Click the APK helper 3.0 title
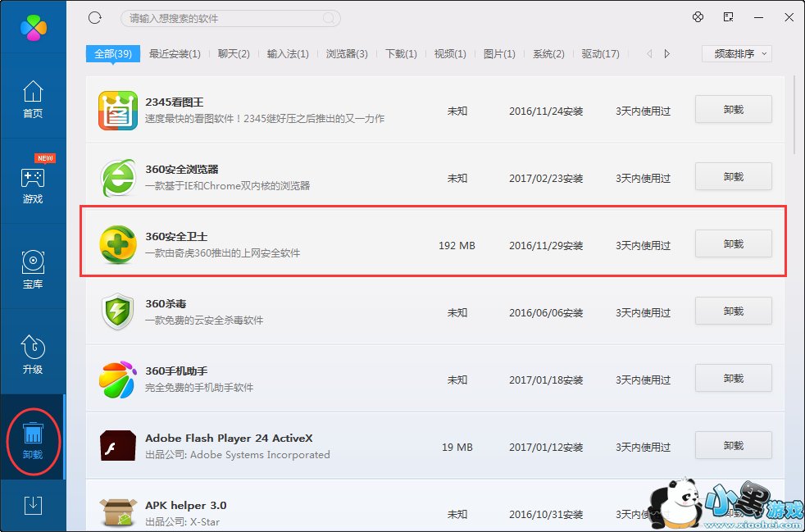The image size is (805, 532). tap(186, 505)
